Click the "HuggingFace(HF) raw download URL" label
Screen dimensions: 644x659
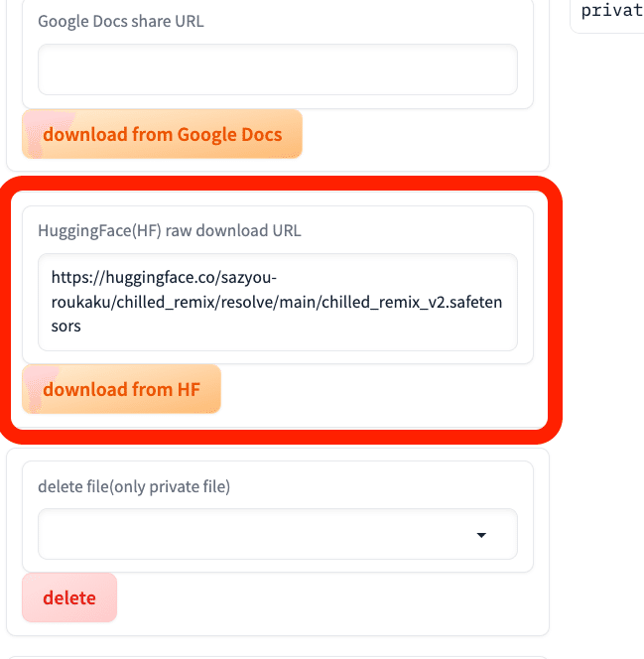170,231
